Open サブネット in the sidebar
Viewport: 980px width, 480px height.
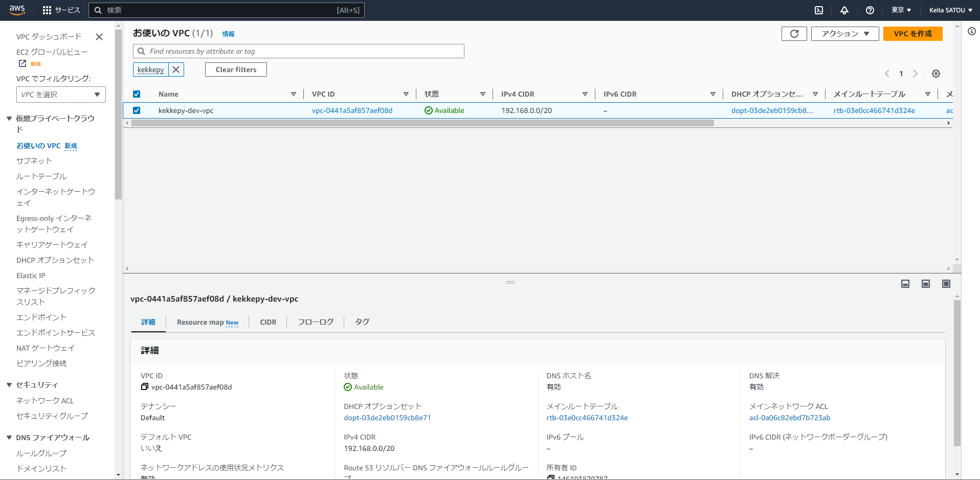pyautogui.click(x=34, y=161)
